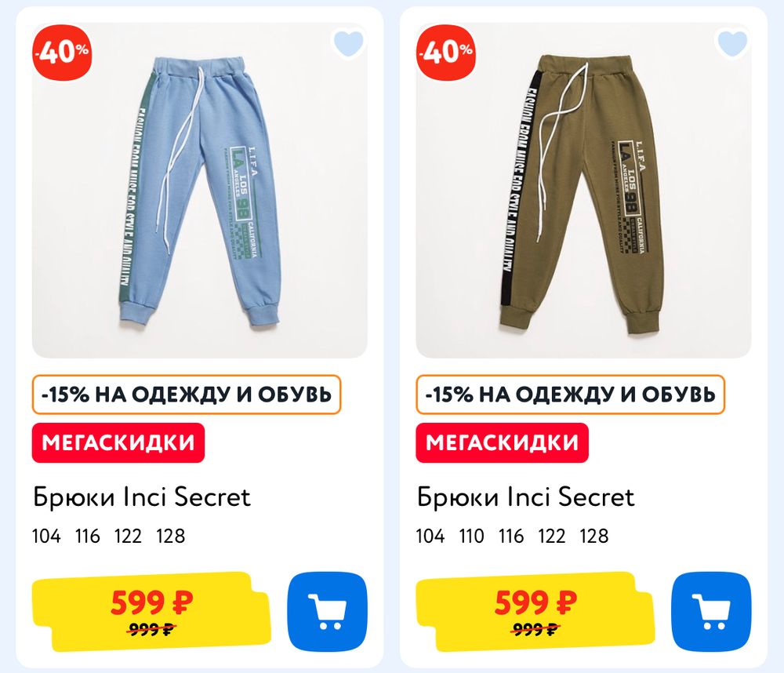Add blue Inci Secret pants to cart

327,612
